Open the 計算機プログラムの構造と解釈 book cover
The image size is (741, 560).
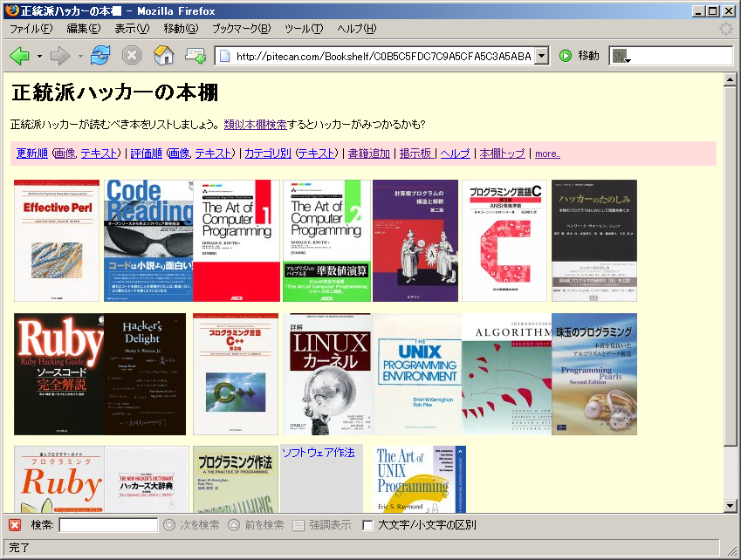click(415, 241)
